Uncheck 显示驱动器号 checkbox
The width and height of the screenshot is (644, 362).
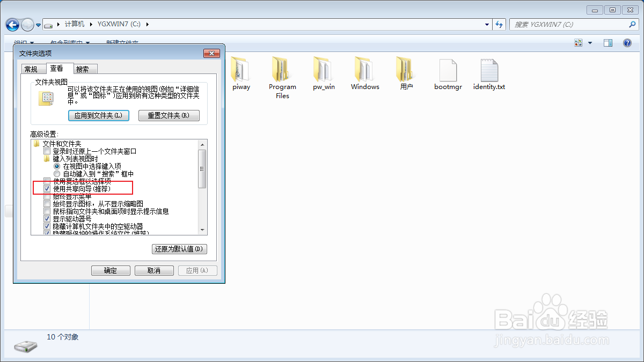(47, 219)
